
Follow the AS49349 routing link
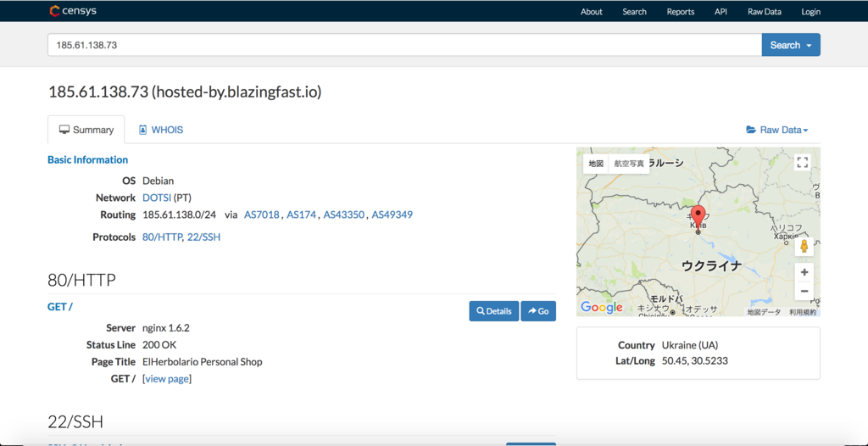392,215
